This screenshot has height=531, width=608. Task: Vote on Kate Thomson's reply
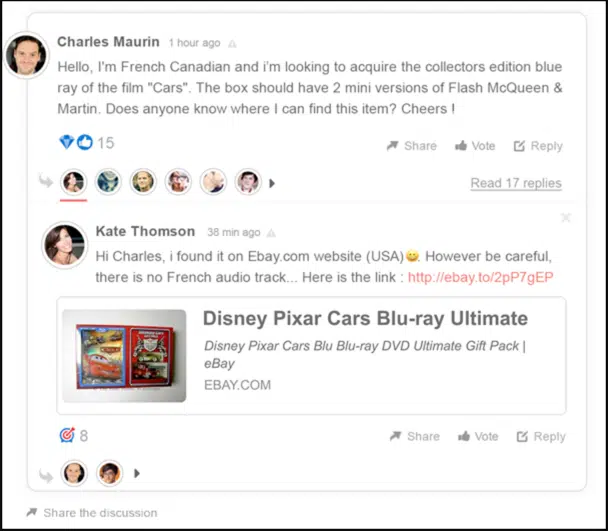point(478,436)
